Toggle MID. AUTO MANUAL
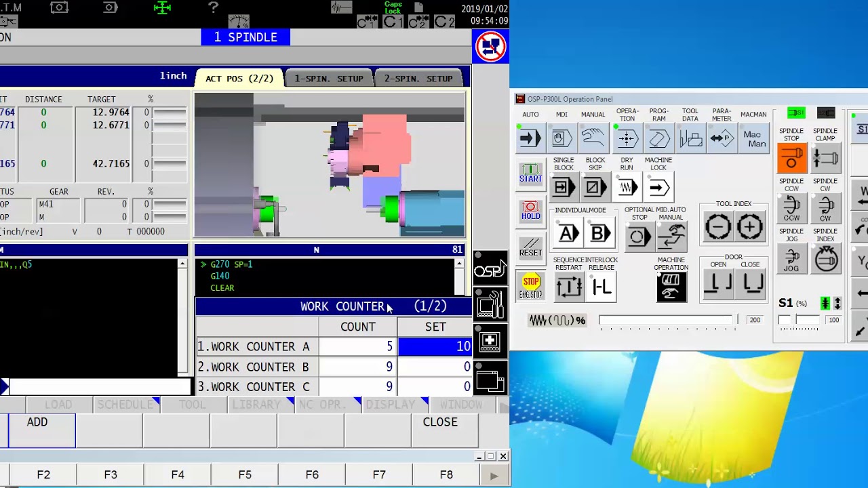Screen dimensions: 868x488 [x=671, y=237]
